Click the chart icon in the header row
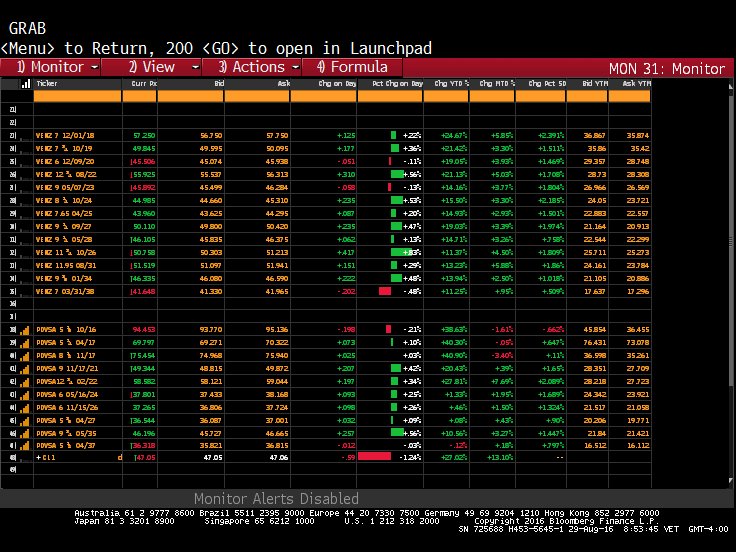Image resolution: width=736 pixels, height=552 pixels. (26, 84)
